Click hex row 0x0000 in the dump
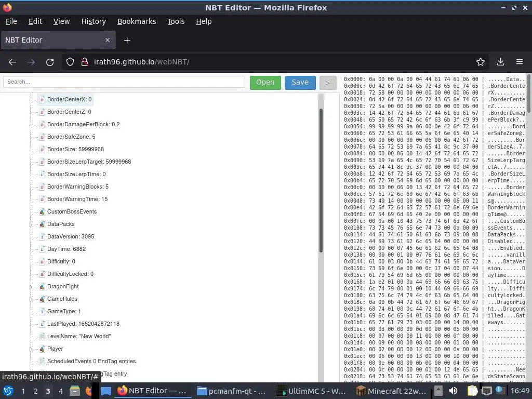Screen dimensions: 532x399 (x=434, y=79)
